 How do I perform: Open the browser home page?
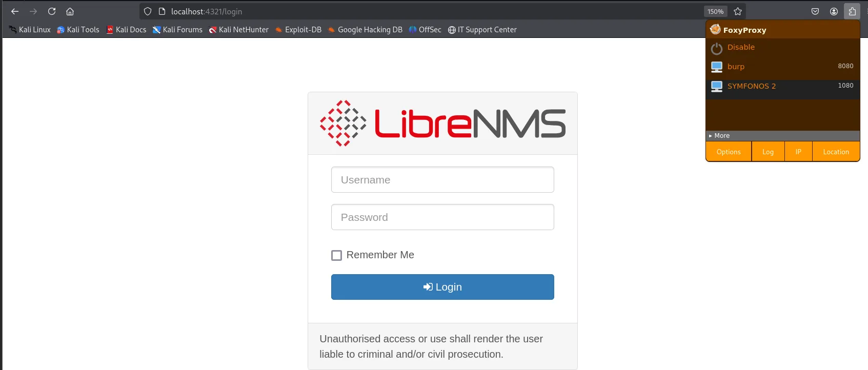click(x=70, y=11)
